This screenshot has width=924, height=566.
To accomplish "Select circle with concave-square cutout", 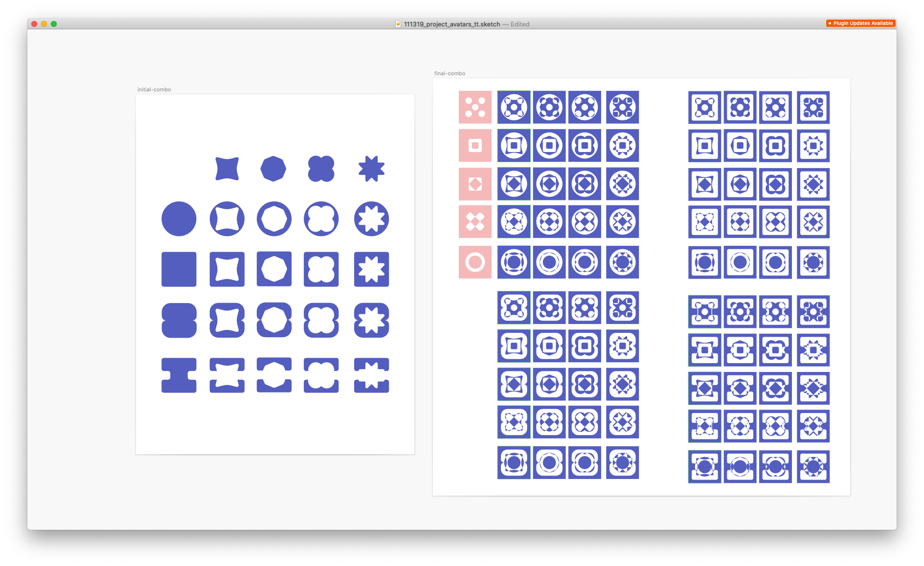I will 227,218.
